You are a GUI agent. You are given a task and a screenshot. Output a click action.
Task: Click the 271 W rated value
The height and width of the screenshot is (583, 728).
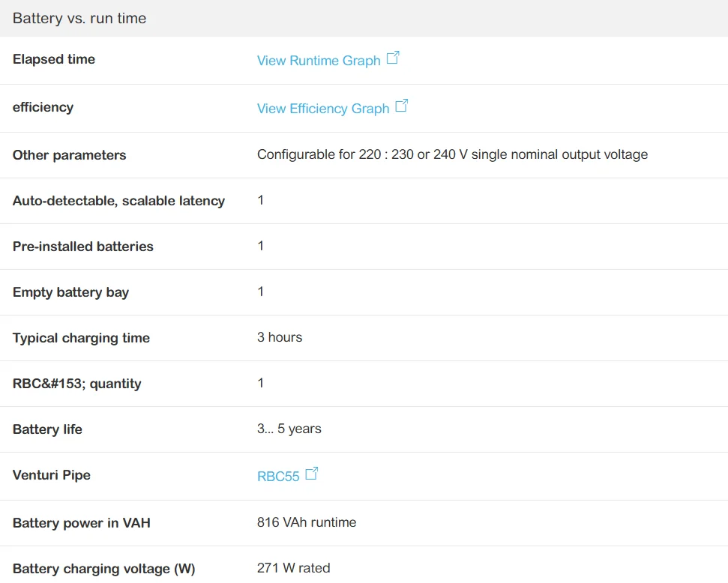tap(293, 568)
